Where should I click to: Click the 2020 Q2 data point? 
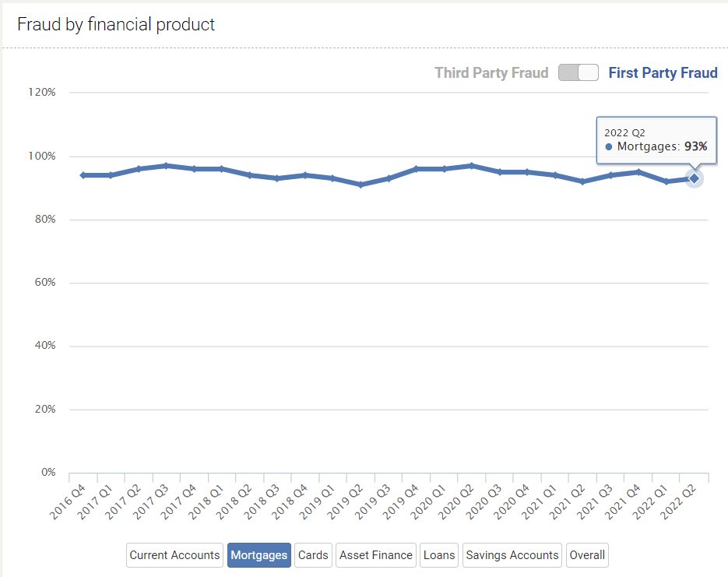click(472, 166)
